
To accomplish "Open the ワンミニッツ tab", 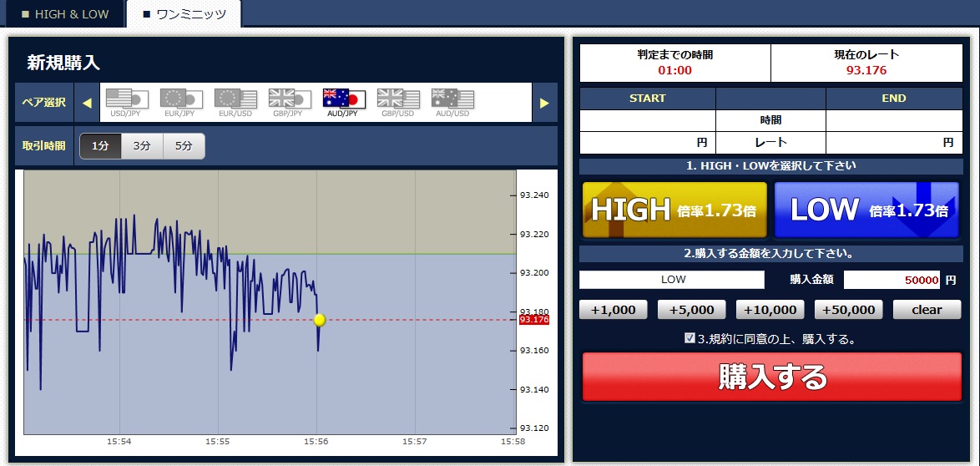I will coord(184,13).
